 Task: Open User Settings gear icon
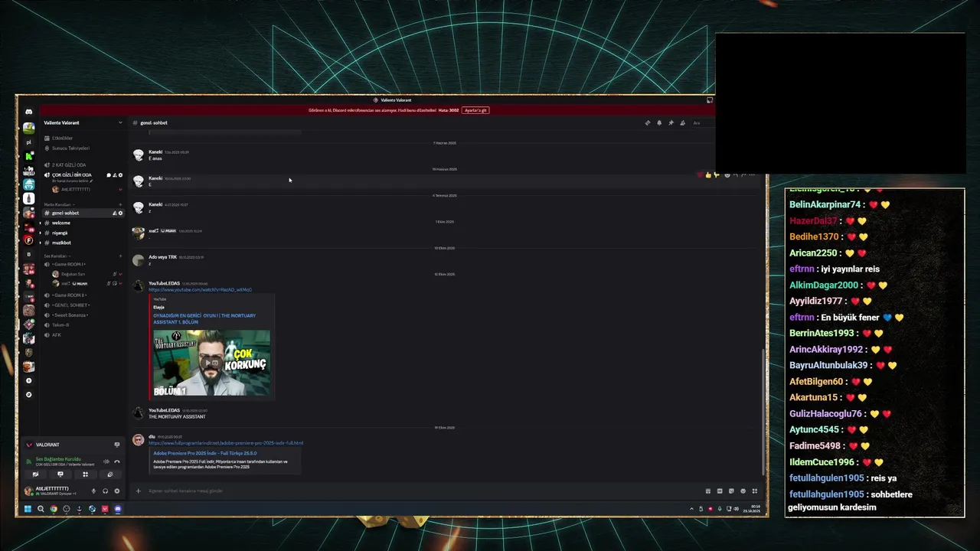(x=116, y=491)
